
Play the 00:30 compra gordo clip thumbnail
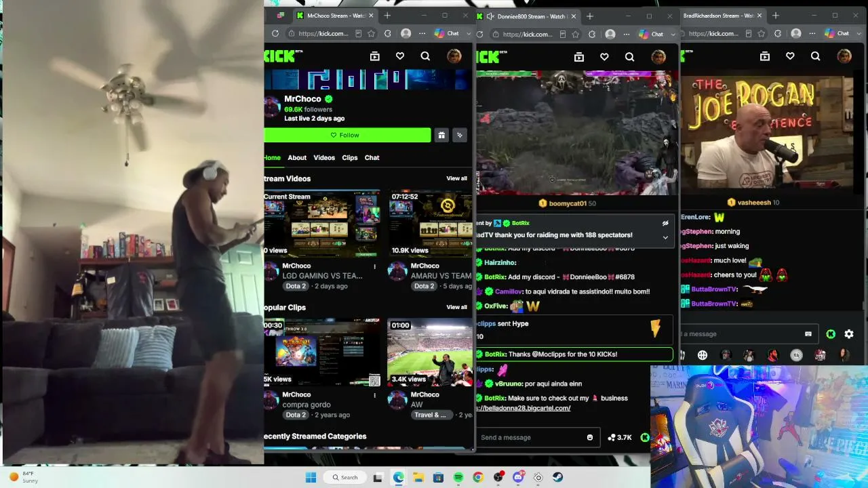322,352
